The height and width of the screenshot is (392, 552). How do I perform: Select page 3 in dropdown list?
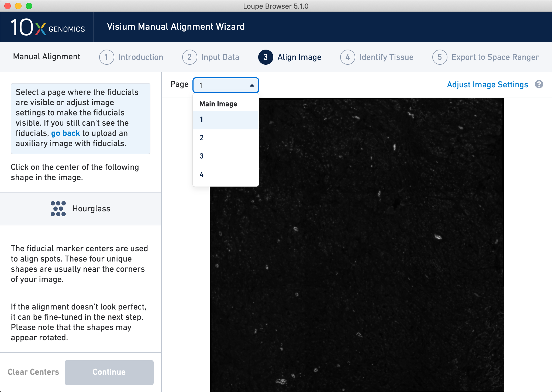(226, 156)
